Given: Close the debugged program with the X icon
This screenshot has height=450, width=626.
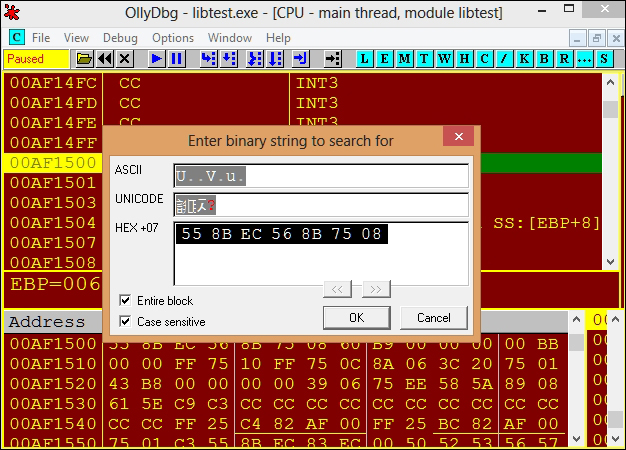Looking at the screenshot, I should 125,59.
